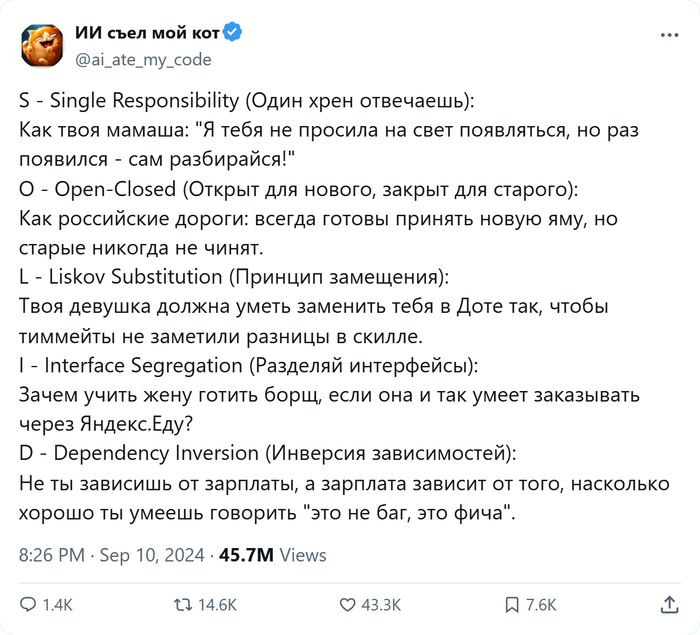
Task: Click the Liskov Substitution line of text
Action: click(234, 277)
